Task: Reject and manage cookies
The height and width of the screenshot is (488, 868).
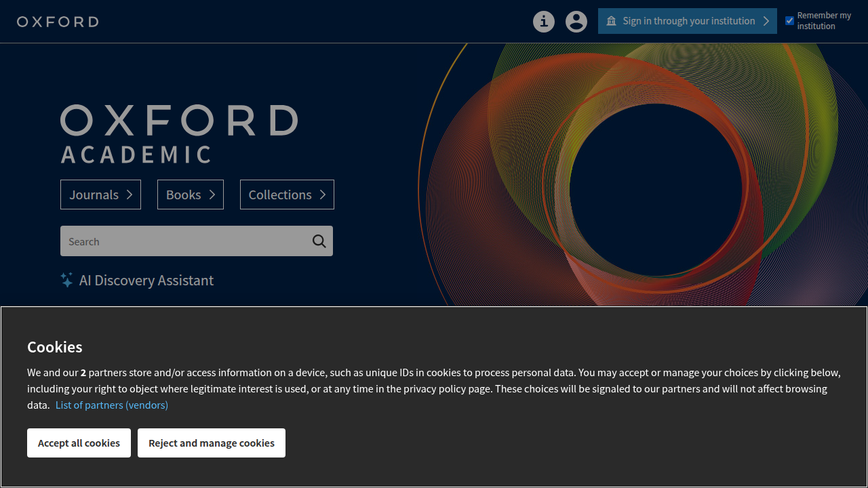Action: [212, 443]
